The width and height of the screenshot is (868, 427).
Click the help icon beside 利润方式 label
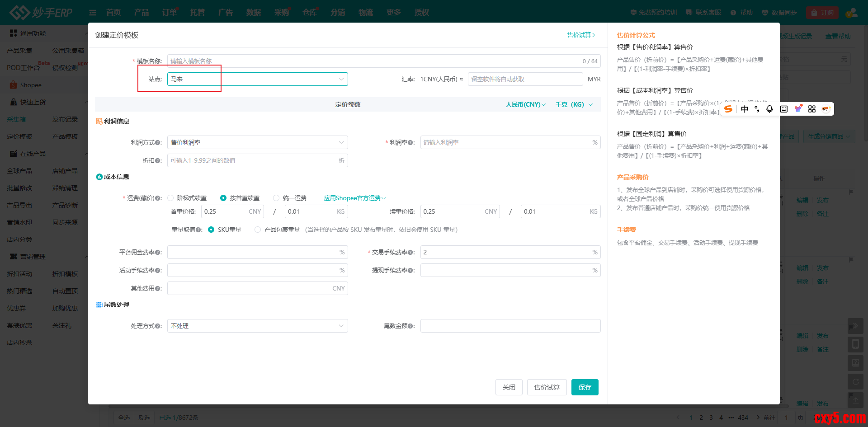point(158,143)
